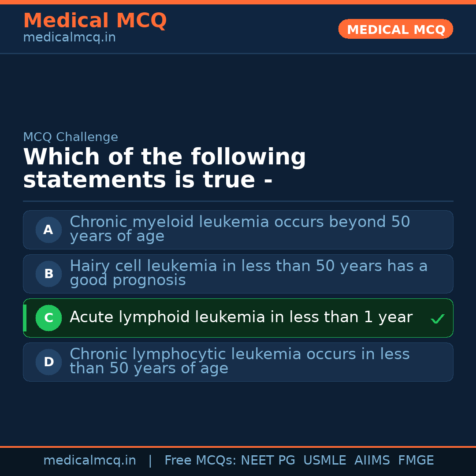Select the Hairy cell leukemia answer option
The height and width of the screenshot is (476, 476).
click(249, 273)
